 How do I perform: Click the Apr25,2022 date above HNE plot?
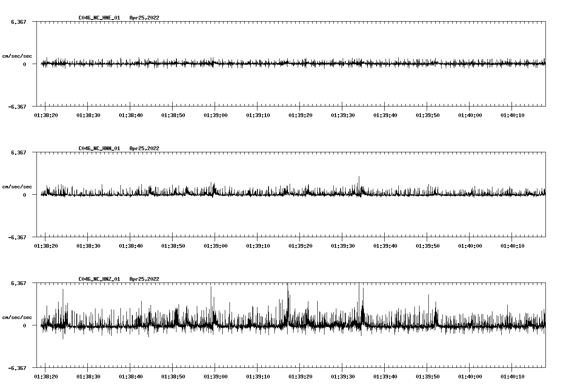(x=144, y=18)
